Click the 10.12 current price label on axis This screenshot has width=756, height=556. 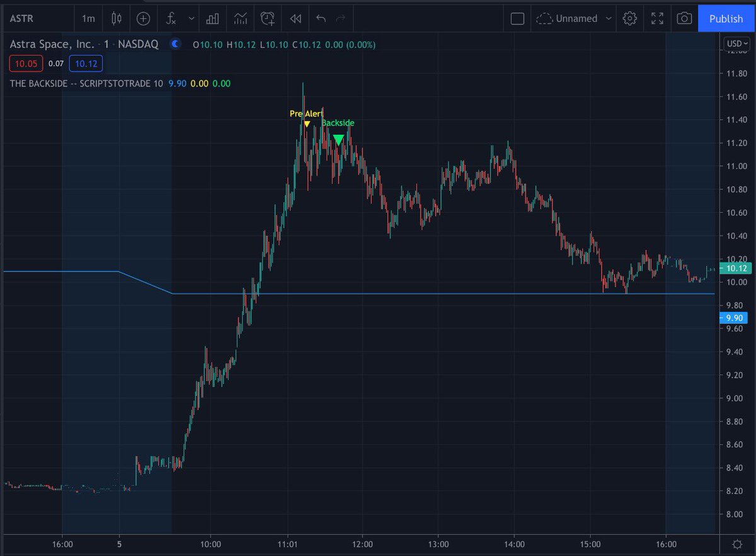pyautogui.click(x=736, y=268)
